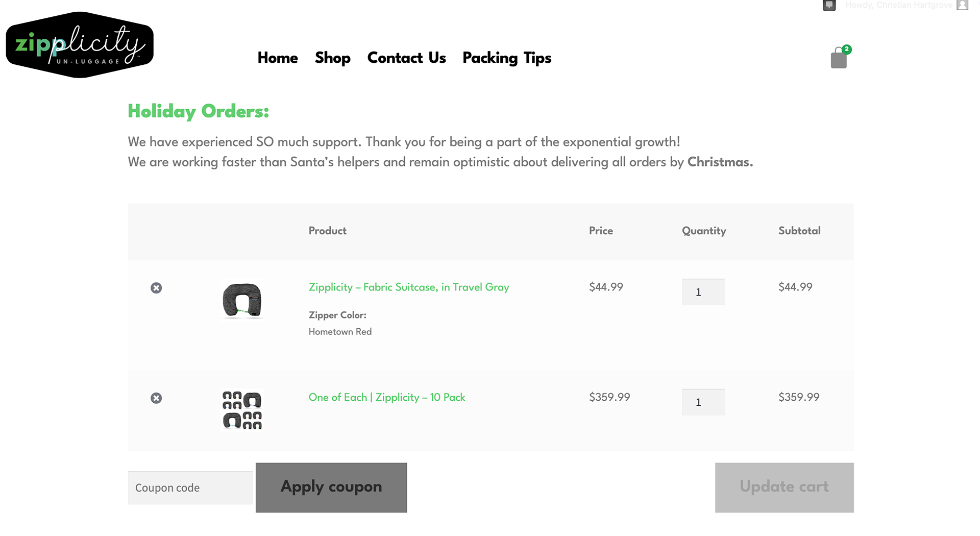Open the 10 Pack product thumbnail
The width and height of the screenshot is (980, 536).
242,410
